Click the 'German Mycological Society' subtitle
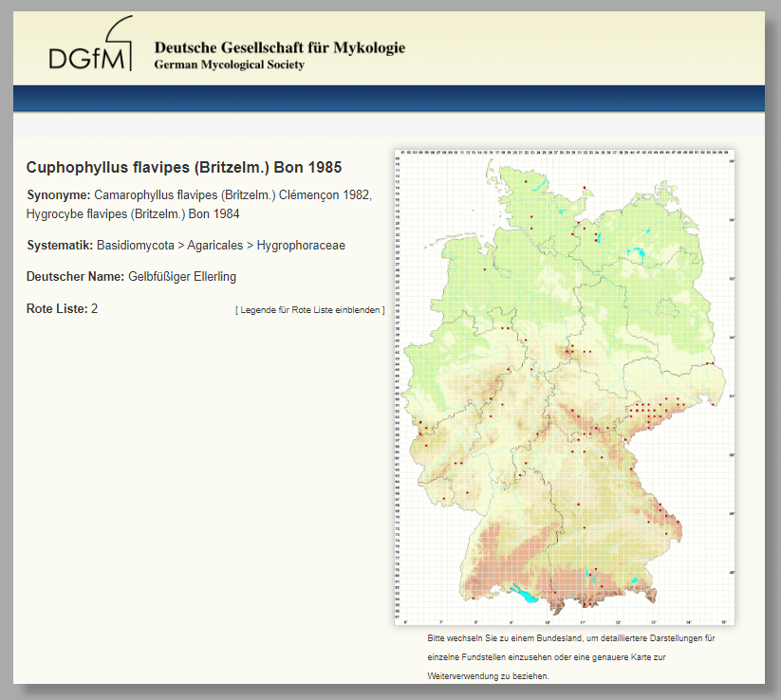The image size is (781, 700). pyautogui.click(x=229, y=64)
